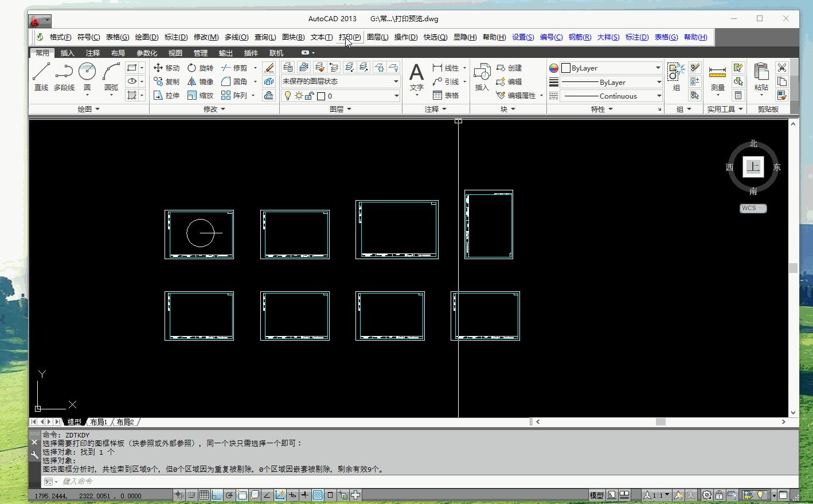Click the Fillet (圆角) tool
The width and height of the screenshot is (813, 504).
click(x=234, y=81)
